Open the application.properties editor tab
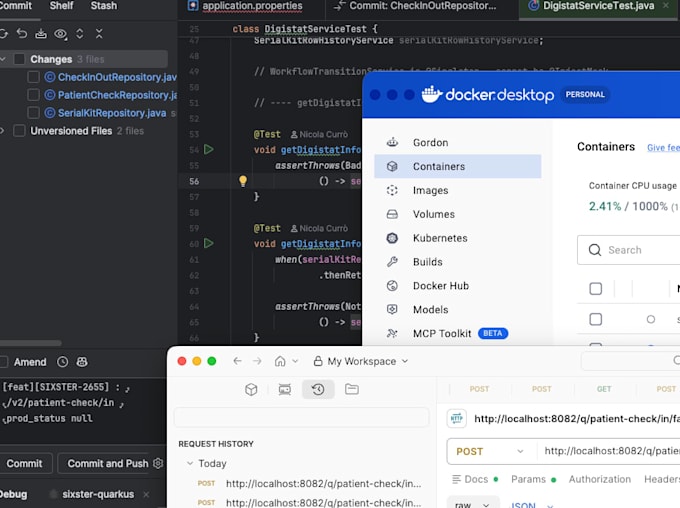The width and height of the screenshot is (680, 508). [x=245, y=6]
